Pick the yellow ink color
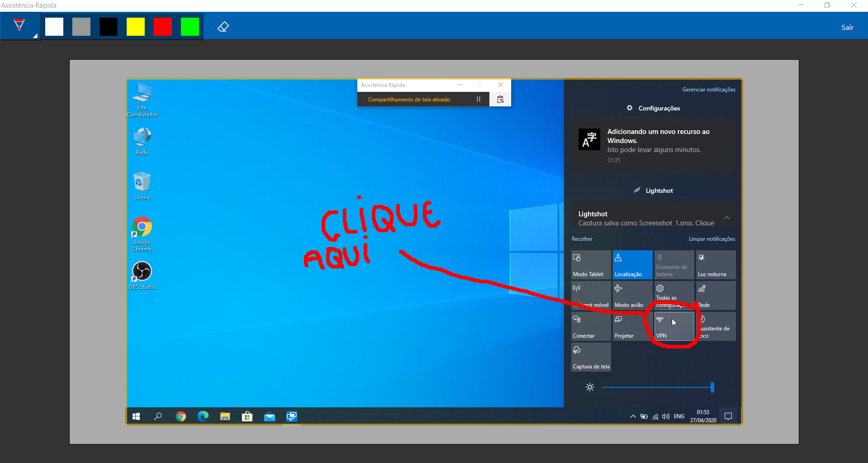Image resolution: width=868 pixels, height=463 pixels. pyautogui.click(x=136, y=27)
